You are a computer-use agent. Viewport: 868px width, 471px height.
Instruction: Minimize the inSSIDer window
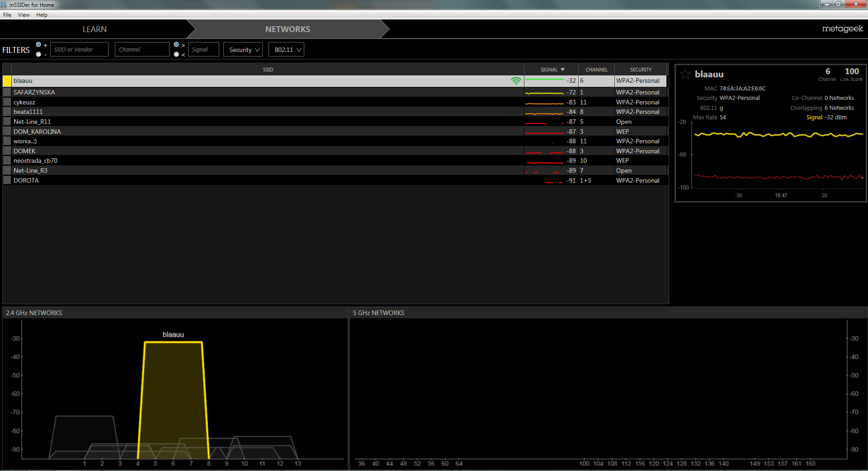[x=826, y=4]
